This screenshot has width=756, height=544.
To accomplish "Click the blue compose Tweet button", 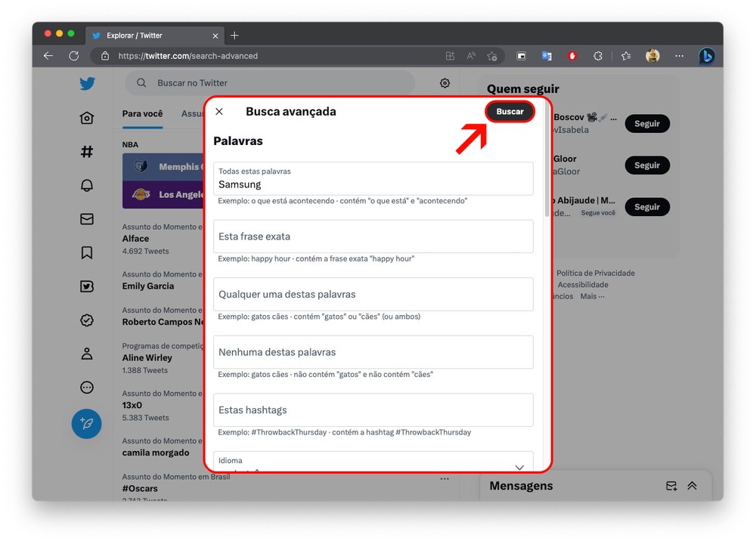I will pyautogui.click(x=87, y=424).
